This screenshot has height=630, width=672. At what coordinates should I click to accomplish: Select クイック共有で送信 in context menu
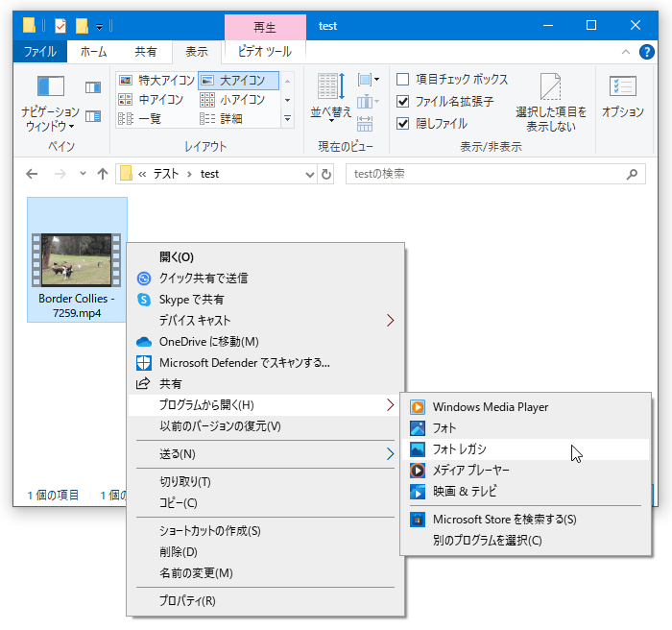tap(266, 279)
